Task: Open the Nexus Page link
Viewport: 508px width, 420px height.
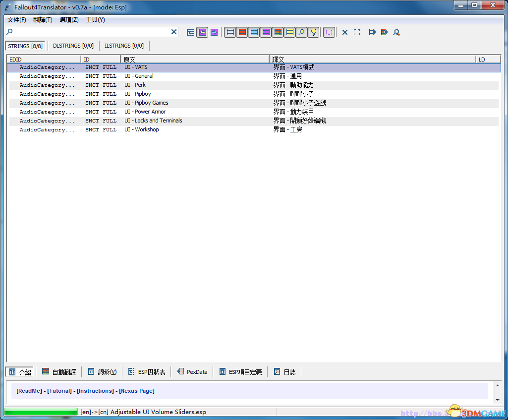Action: click(137, 391)
